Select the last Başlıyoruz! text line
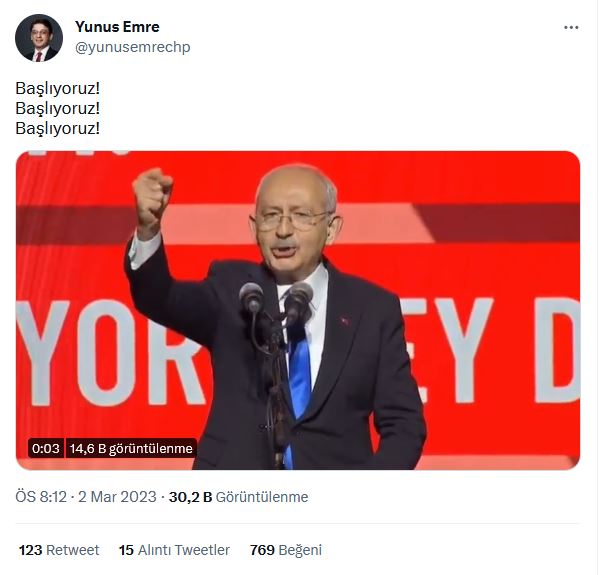This screenshot has width=605, height=575. click(57, 129)
